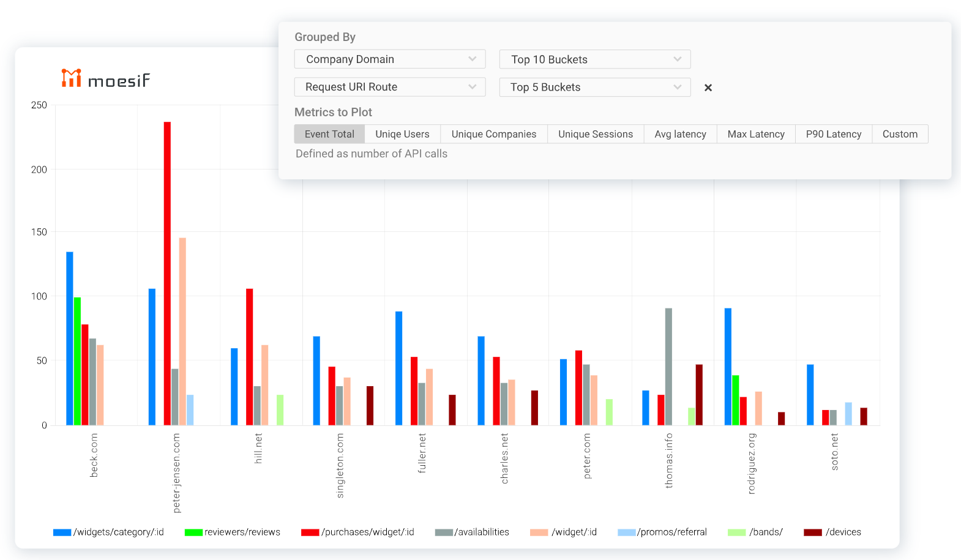Toggle /bands/ legend swatch

737,532
